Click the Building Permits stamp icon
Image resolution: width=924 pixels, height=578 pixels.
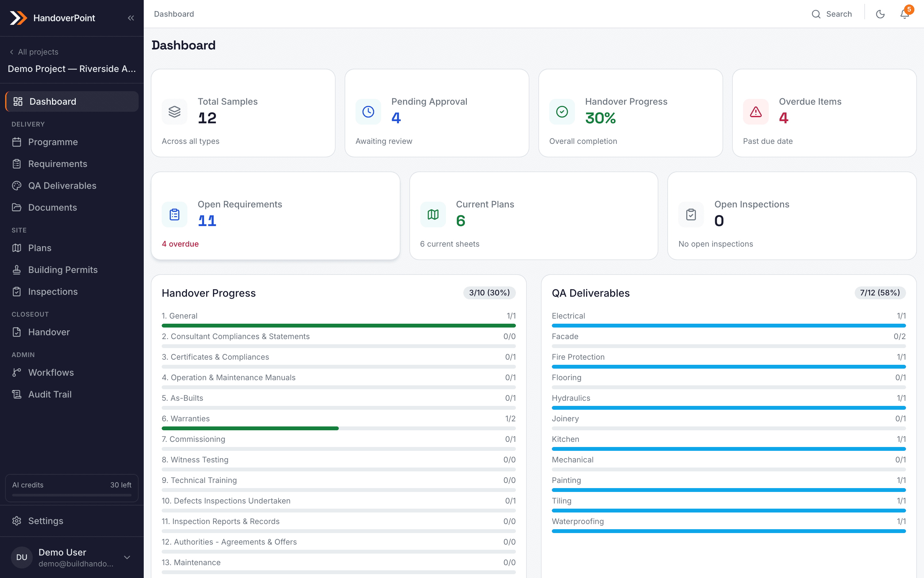coord(17,270)
